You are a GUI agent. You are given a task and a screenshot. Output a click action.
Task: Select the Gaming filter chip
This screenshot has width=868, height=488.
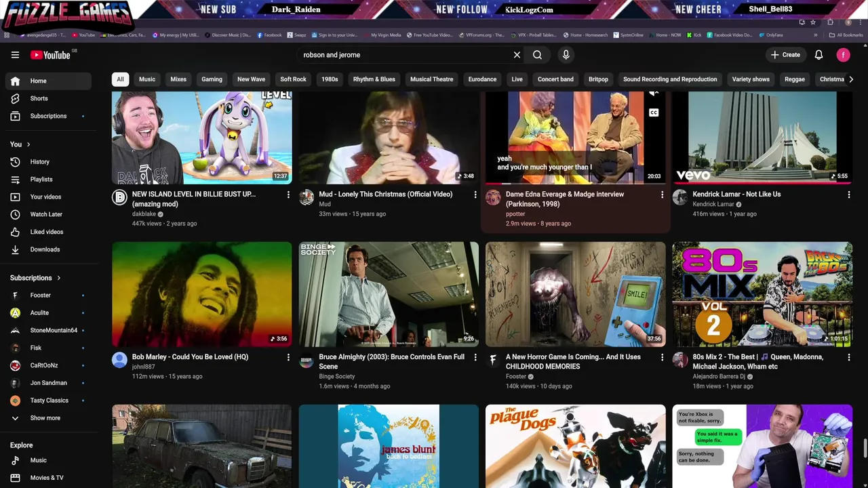(212, 79)
